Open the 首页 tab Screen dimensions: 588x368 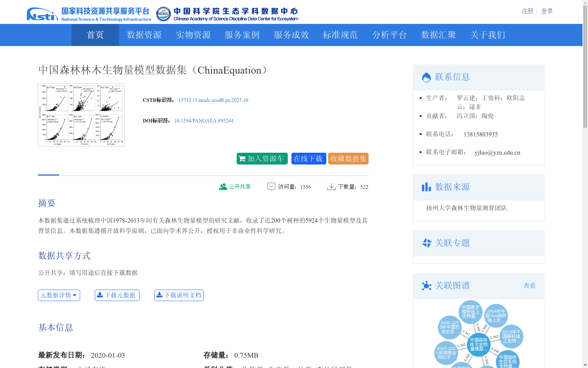[x=95, y=35]
